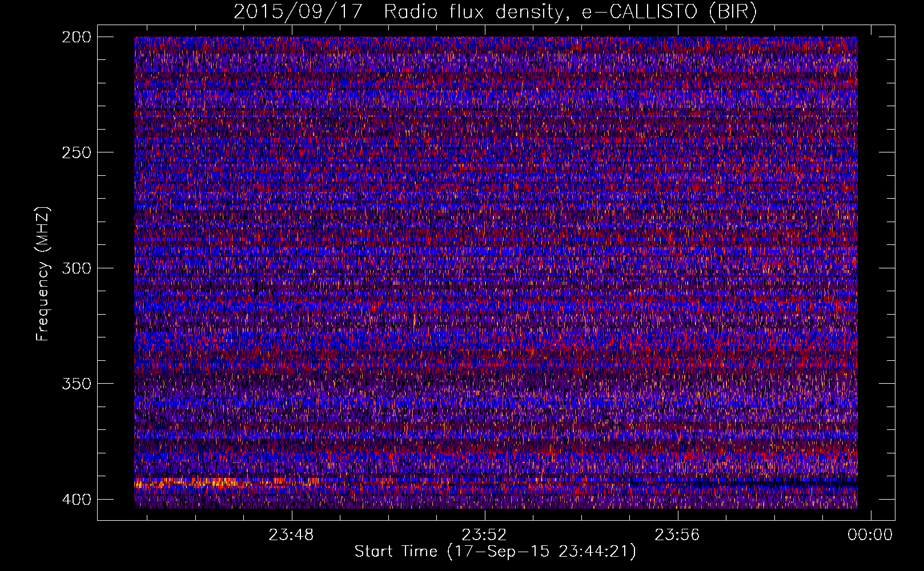
Task: Click the 23:48 time tick label
Action: click(x=292, y=535)
